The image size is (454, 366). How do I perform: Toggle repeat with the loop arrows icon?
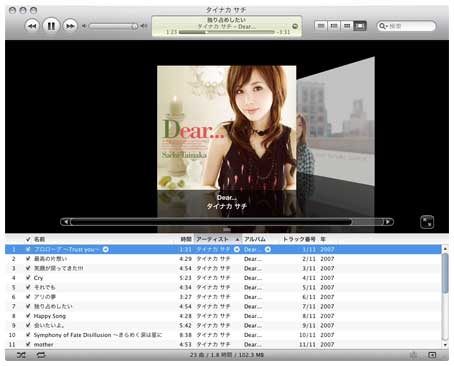tap(41, 355)
